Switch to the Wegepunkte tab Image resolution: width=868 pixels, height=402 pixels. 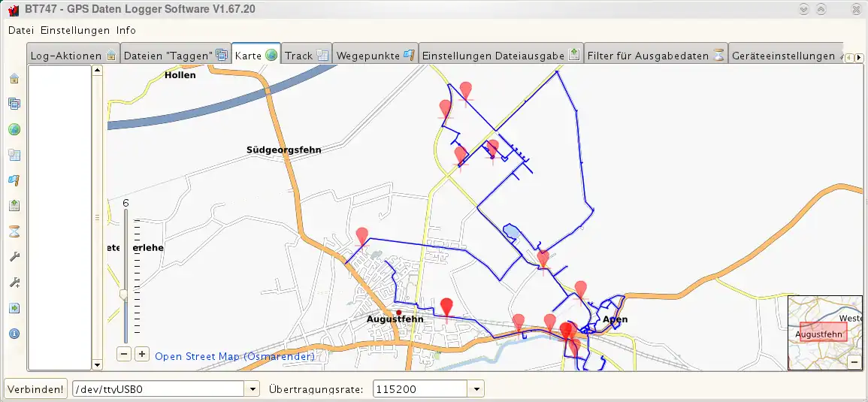375,56
